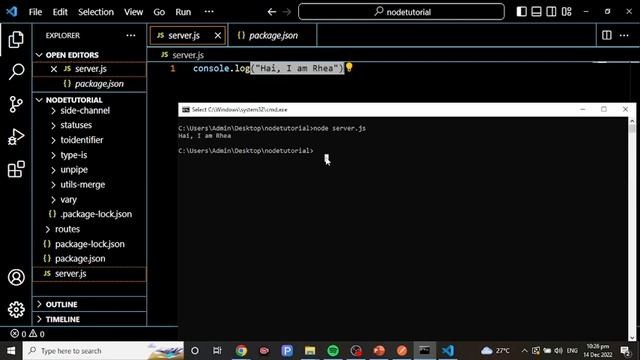Viewport: 640px width, 360px height.
Task: Open Explorer More Actions ellipsis
Action: 131,36
